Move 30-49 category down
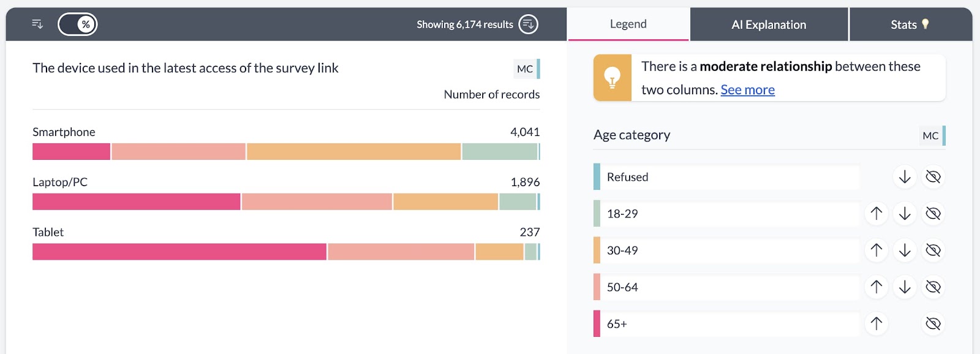This screenshot has height=354, width=980. (x=905, y=250)
